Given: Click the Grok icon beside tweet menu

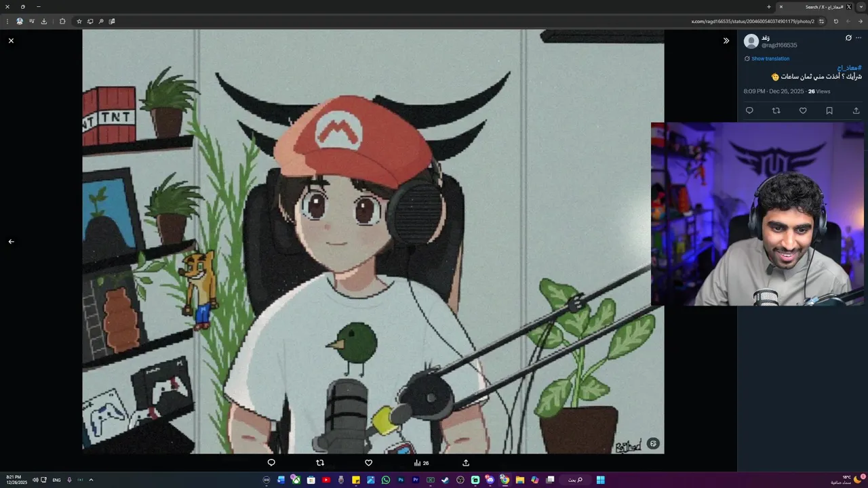Looking at the screenshot, I should pyautogui.click(x=848, y=38).
